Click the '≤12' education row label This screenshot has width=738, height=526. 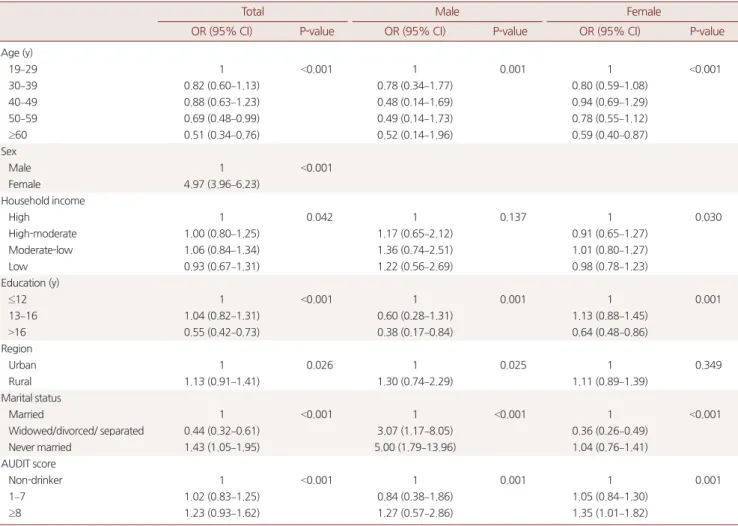(x=17, y=300)
